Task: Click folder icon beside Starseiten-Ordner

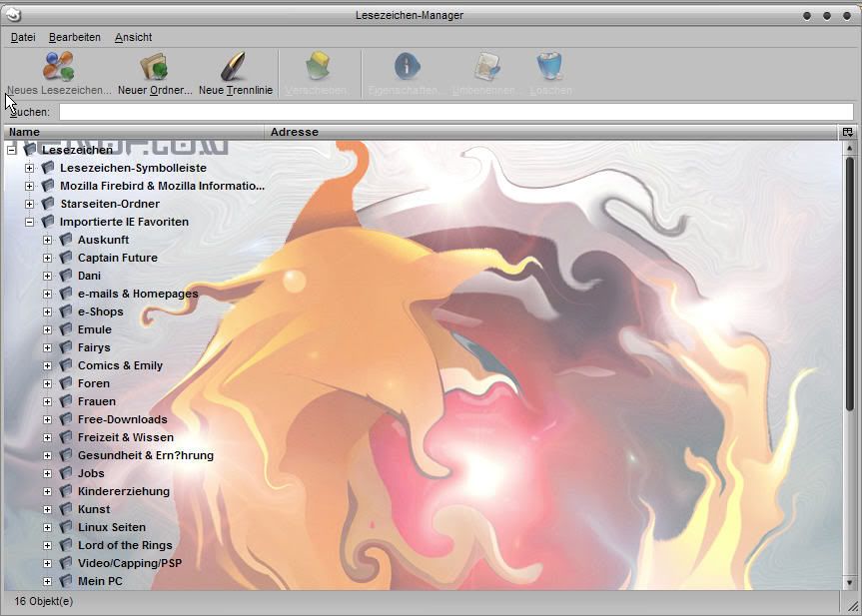Action: (x=48, y=204)
